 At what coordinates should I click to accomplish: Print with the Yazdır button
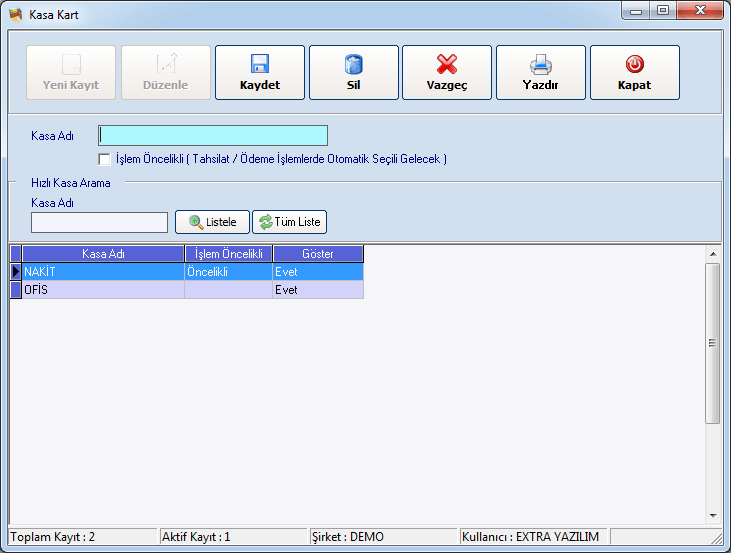click(x=541, y=72)
